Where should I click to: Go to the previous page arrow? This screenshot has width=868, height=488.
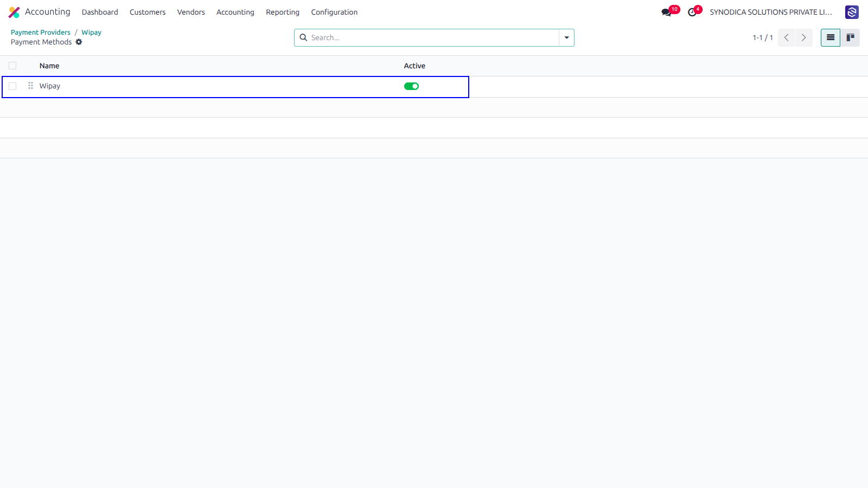(787, 37)
